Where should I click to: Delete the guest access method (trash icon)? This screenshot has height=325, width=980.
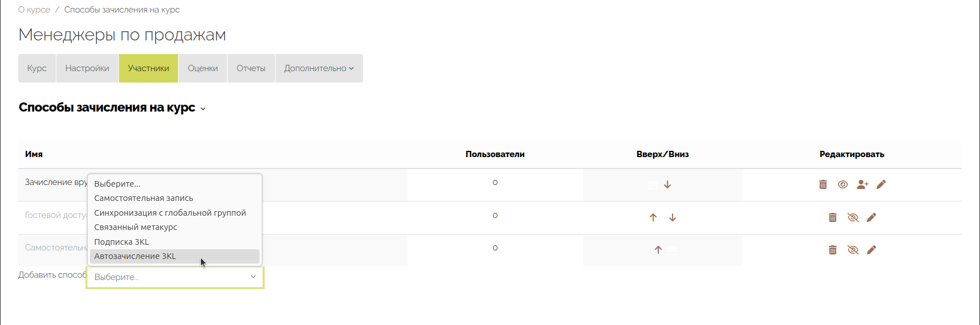(x=833, y=217)
